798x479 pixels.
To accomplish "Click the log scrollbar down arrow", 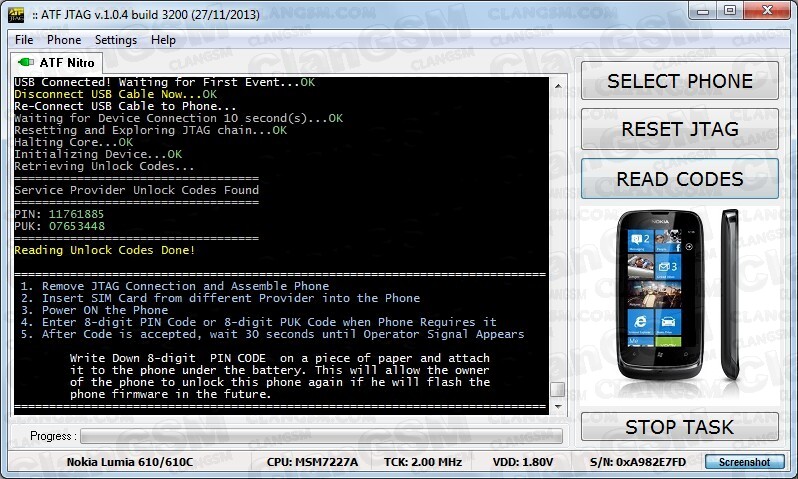I will [558, 406].
